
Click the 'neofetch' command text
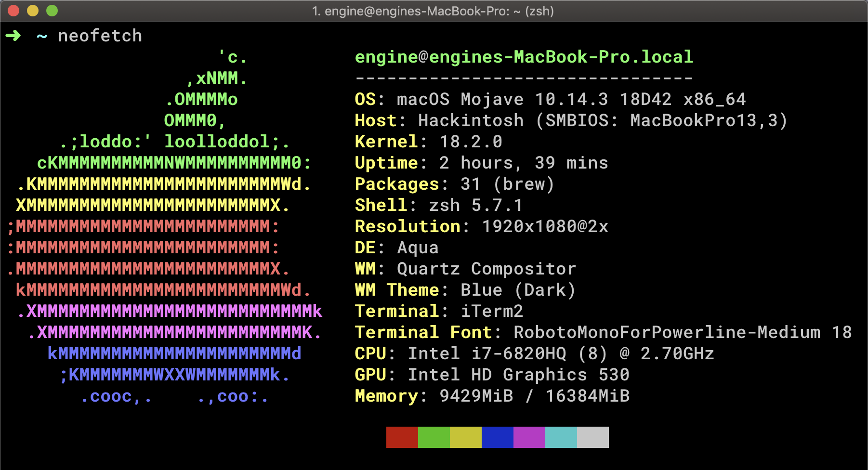[100, 36]
